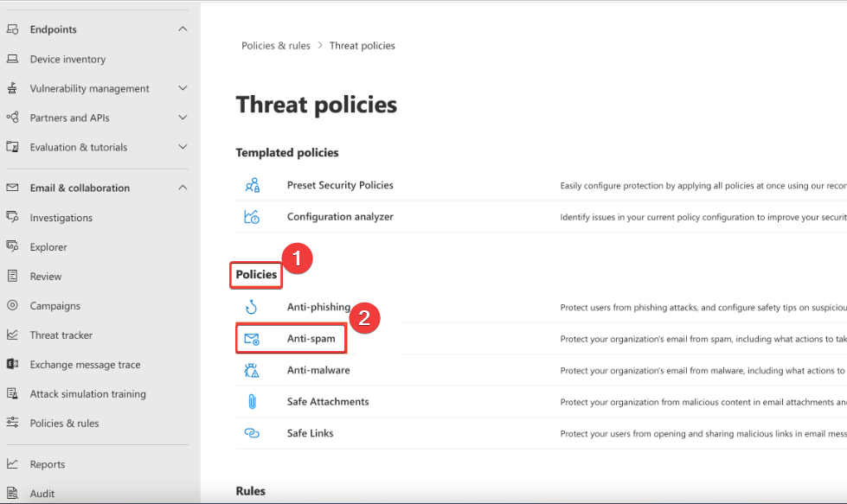Collapse the Email & collaboration chevron
Viewport: 847px width, 504px height.
[183, 188]
